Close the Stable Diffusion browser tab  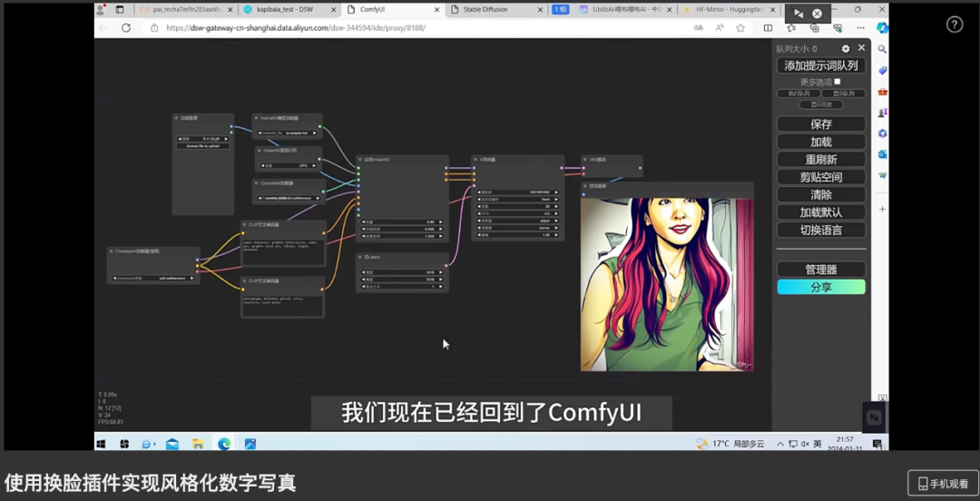(539, 9)
